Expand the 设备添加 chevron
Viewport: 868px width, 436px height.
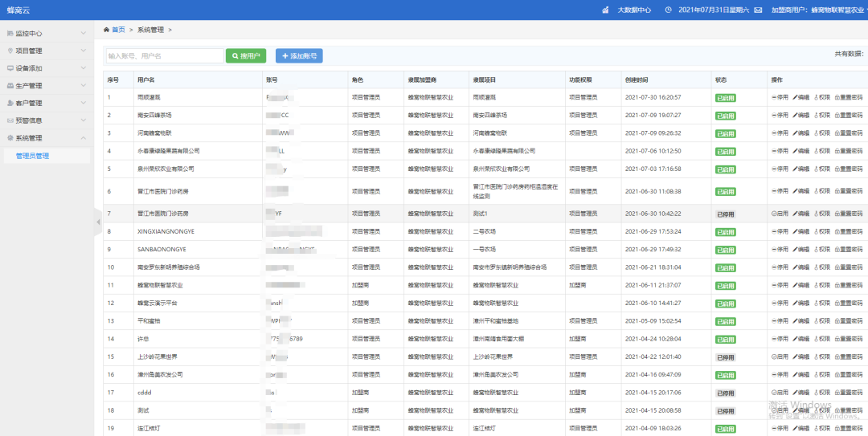pyautogui.click(x=83, y=68)
